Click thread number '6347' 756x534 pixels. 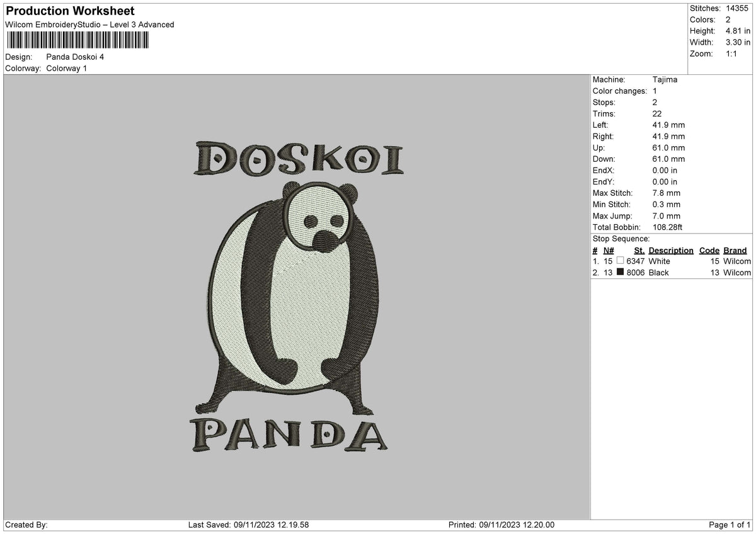pyautogui.click(x=636, y=261)
